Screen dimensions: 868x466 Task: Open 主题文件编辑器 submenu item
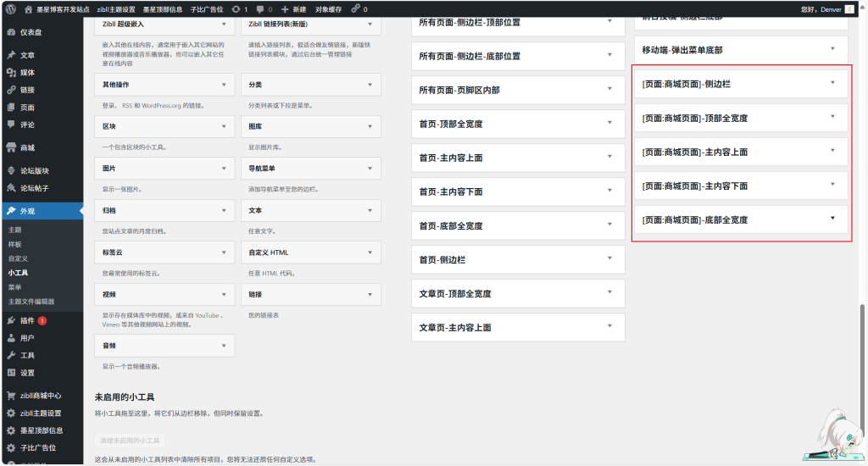pyautogui.click(x=31, y=302)
